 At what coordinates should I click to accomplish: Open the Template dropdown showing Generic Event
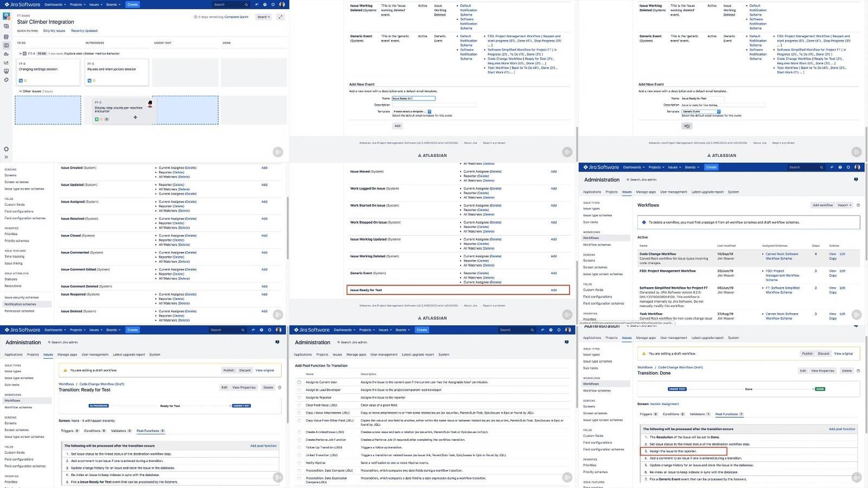701,111
